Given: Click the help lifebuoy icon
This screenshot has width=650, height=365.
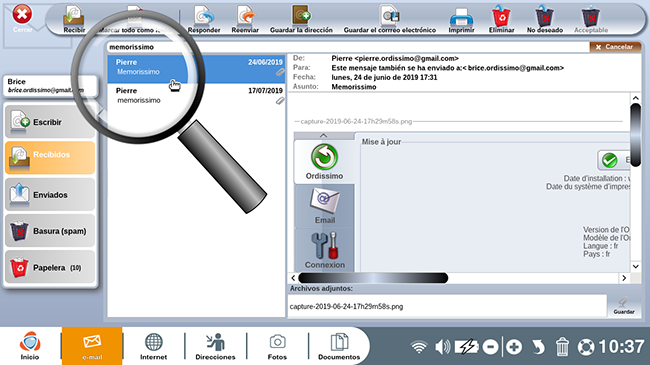Looking at the screenshot, I should tap(586, 347).
